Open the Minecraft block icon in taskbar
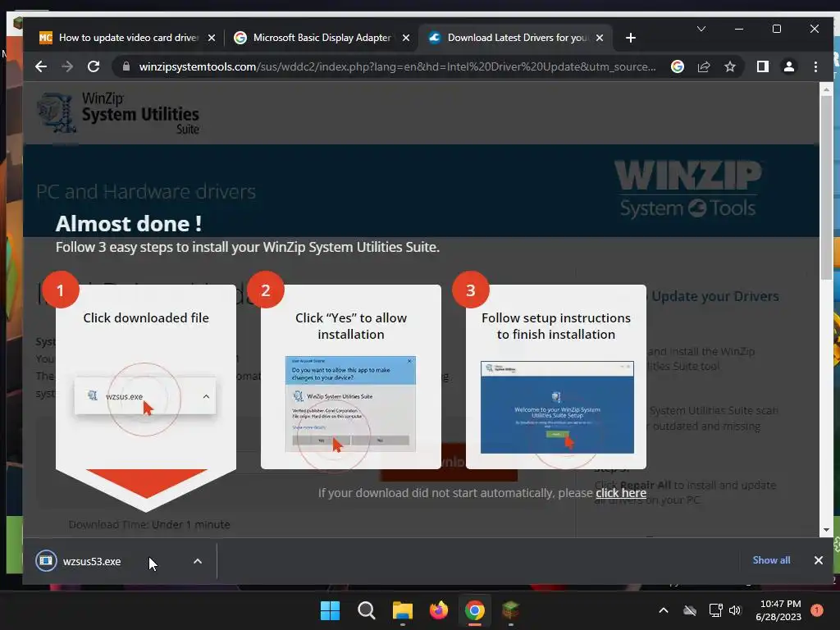 [x=510, y=610]
